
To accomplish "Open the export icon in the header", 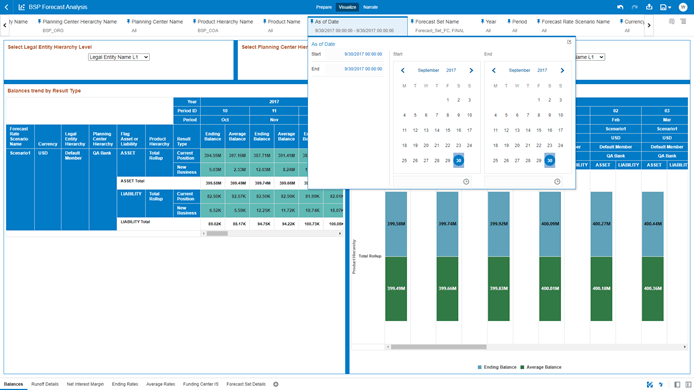I will [649, 7].
